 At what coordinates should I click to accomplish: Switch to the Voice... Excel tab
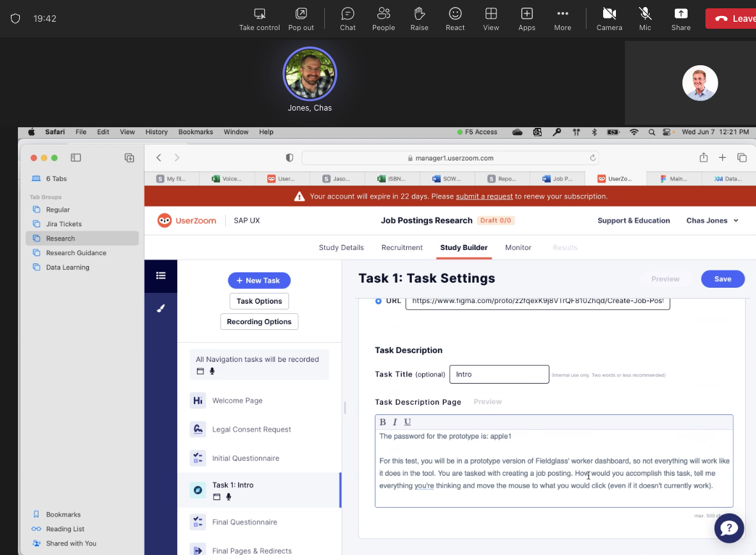coord(226,178)
